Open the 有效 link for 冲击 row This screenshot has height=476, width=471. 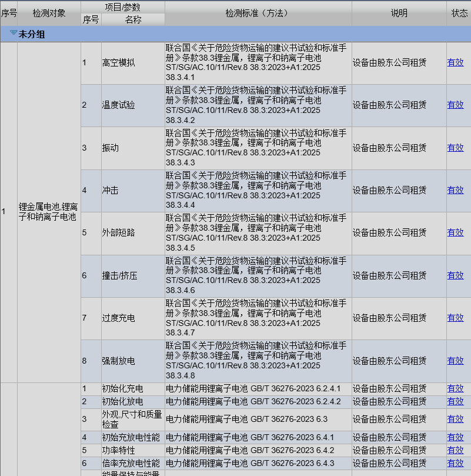[455, 190]
